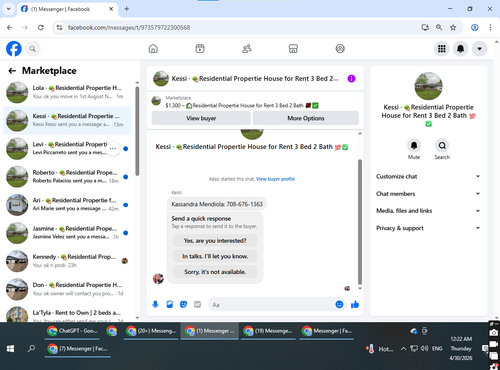Open the emoji picker in message box

339,304
